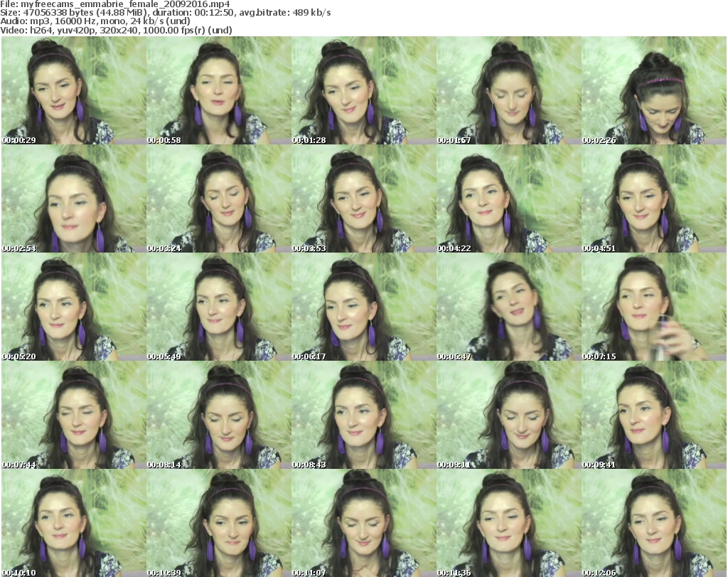Select the thumbnail stamped 00:04:51

(654, 198)
